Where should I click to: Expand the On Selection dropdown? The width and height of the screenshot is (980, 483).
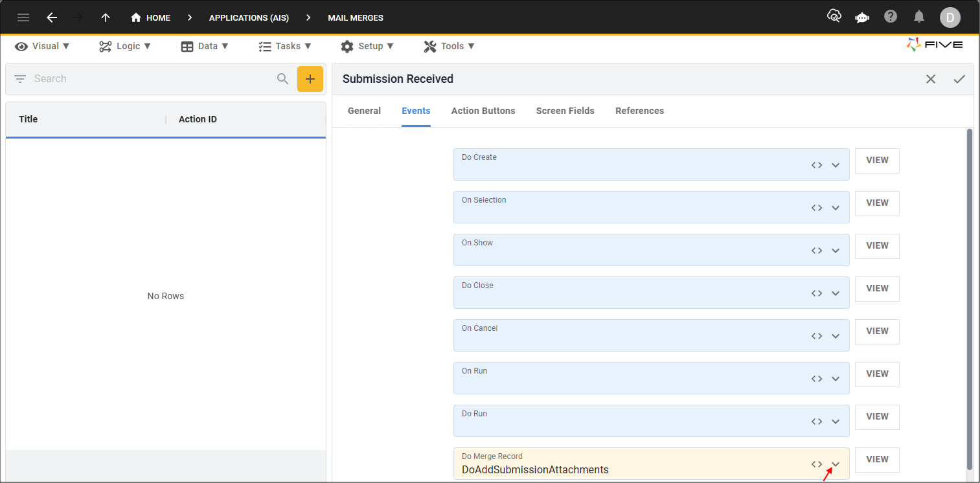[836, 208]
